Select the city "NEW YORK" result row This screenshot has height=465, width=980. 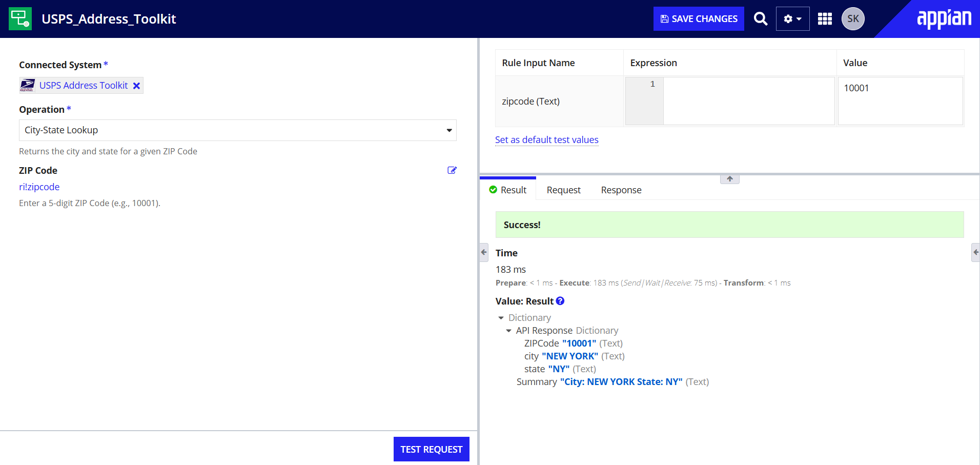pyautogui.click(x=575, y=356)
